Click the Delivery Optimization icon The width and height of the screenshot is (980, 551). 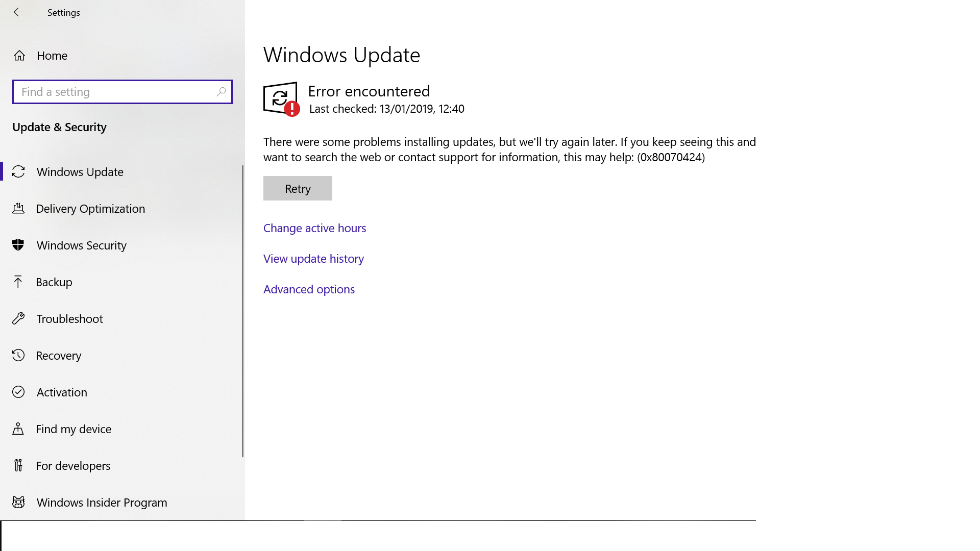[x=18, y=209]
